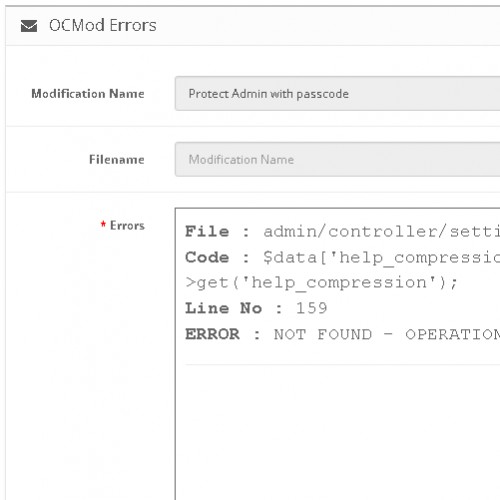This screenshot has height=500, width=500.
Task: Click the Filename label
Action: (x=117, y=159)
